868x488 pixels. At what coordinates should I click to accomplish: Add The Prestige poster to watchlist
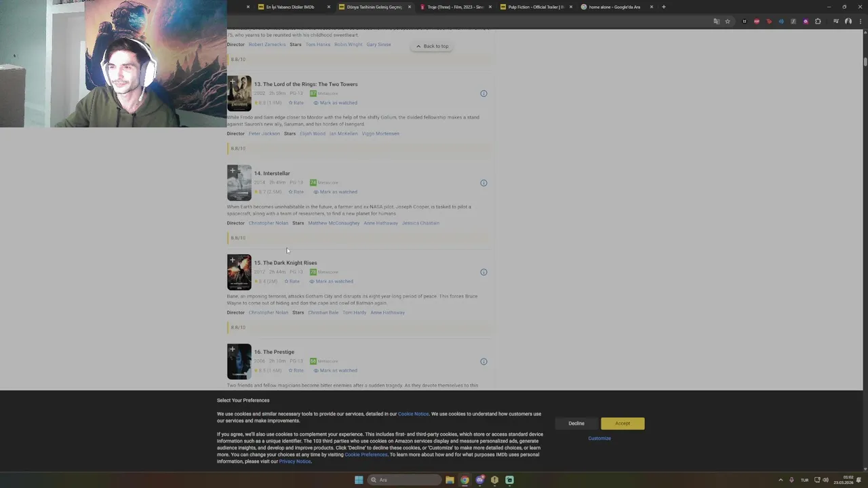pos(232,350)
